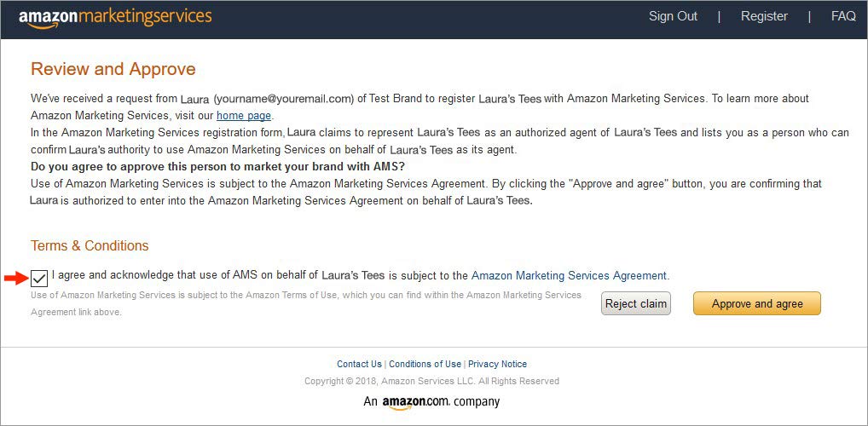Click the "Terms & Conditions" heading
The height and width of the screenshot is (426, 868).
[90, 245]
